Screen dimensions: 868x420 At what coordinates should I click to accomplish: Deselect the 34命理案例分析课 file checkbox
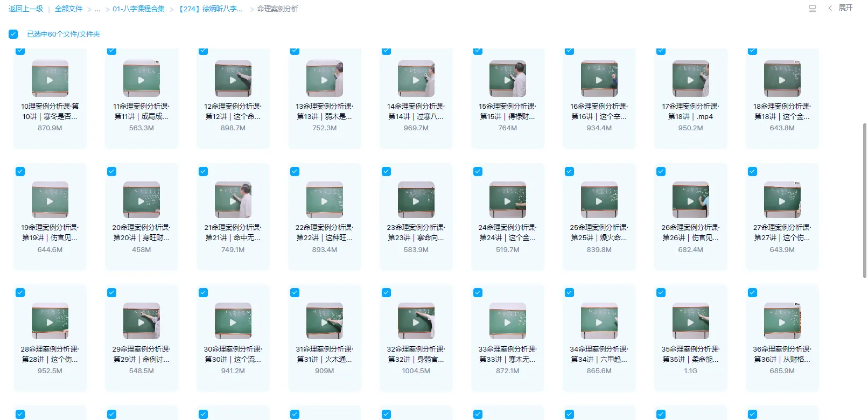569,292
